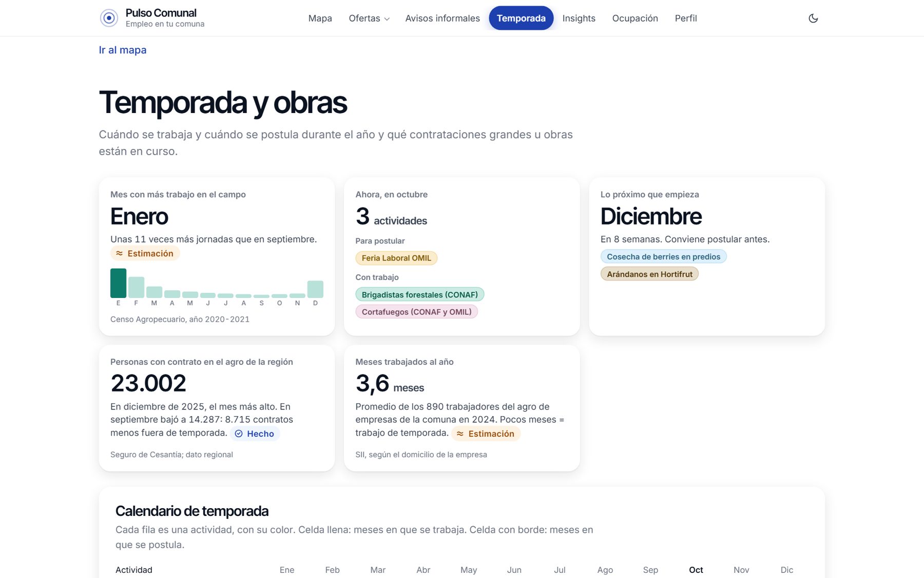The height and width of the screenshot is (578, 924).
Task: Click the 'Temporada y obras' page title
Action: (223, 102)
